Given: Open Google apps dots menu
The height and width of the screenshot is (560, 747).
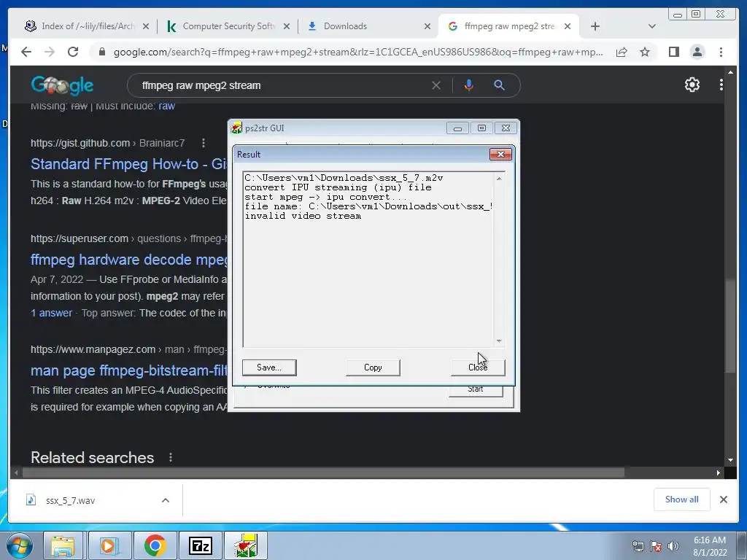Looking at the screenshot, I should pos(721,85).
